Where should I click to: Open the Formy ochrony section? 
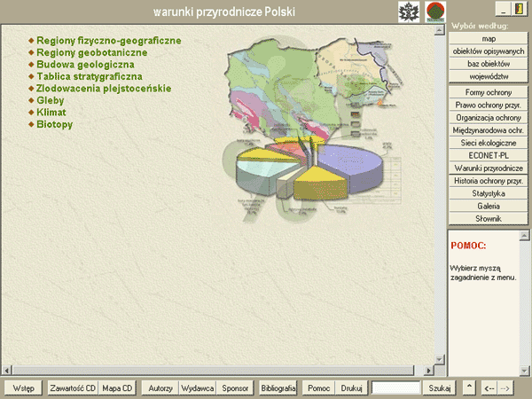tap(489, 92)
